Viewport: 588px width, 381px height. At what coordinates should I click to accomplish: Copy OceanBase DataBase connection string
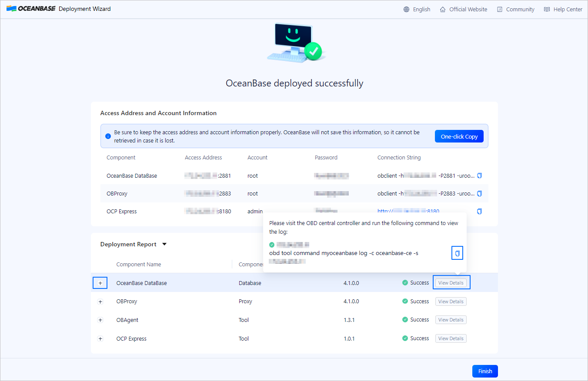(x=480, y=176)
